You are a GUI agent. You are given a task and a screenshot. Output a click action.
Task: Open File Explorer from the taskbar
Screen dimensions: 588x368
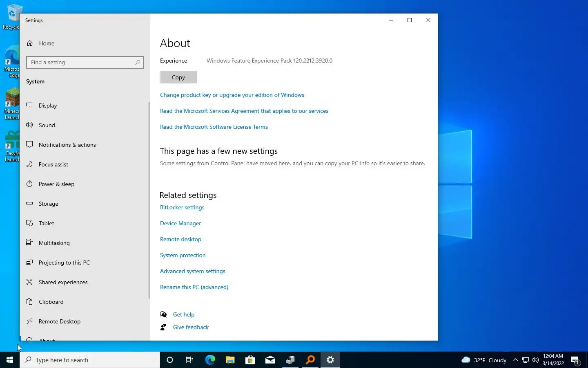[x=230, y=360]
